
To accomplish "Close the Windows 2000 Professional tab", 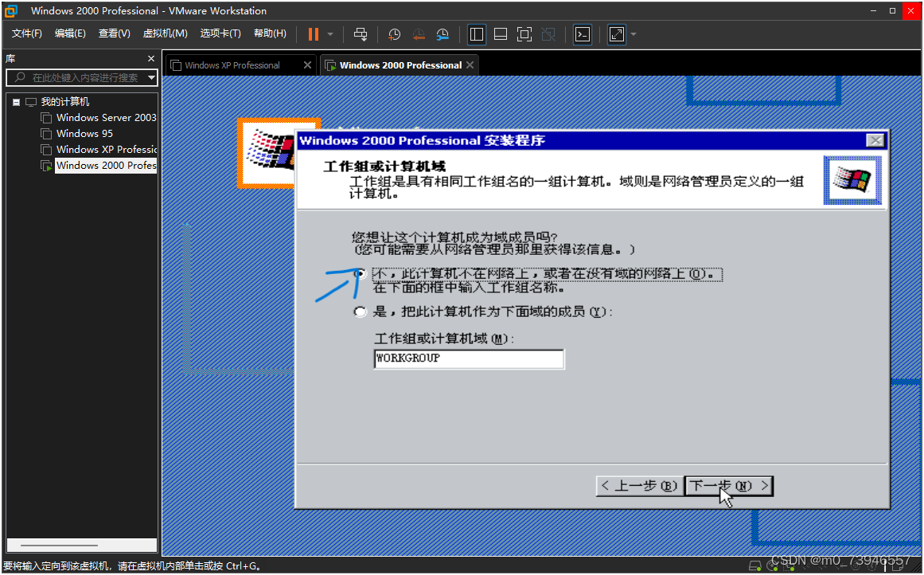I will click(470, 65).
